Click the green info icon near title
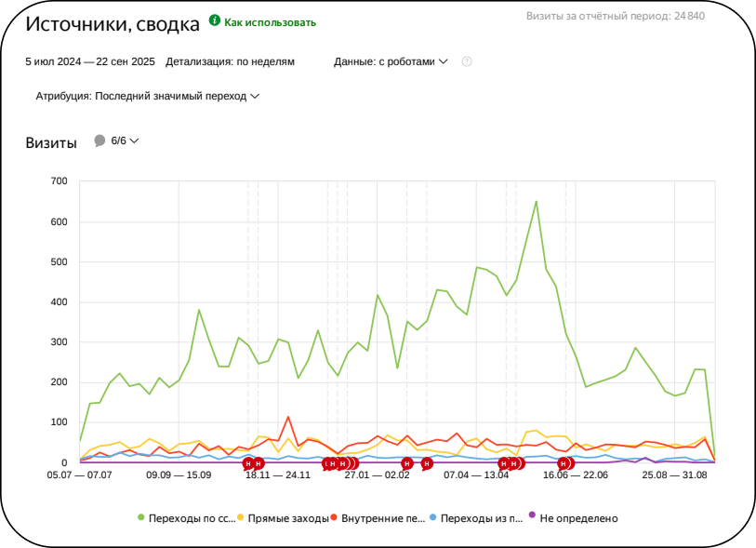Image resolution: width=756 pixels, height=548 pixels. coord(215,20)
